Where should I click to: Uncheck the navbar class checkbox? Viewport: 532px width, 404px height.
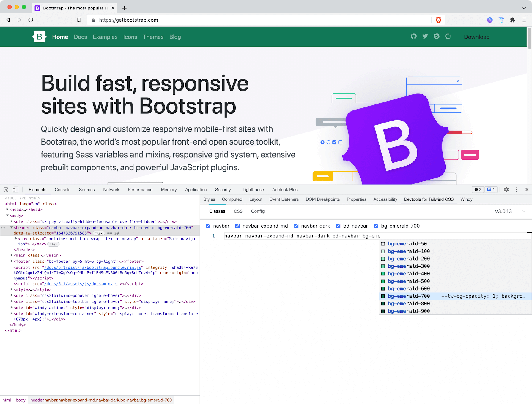pos(208,226)
